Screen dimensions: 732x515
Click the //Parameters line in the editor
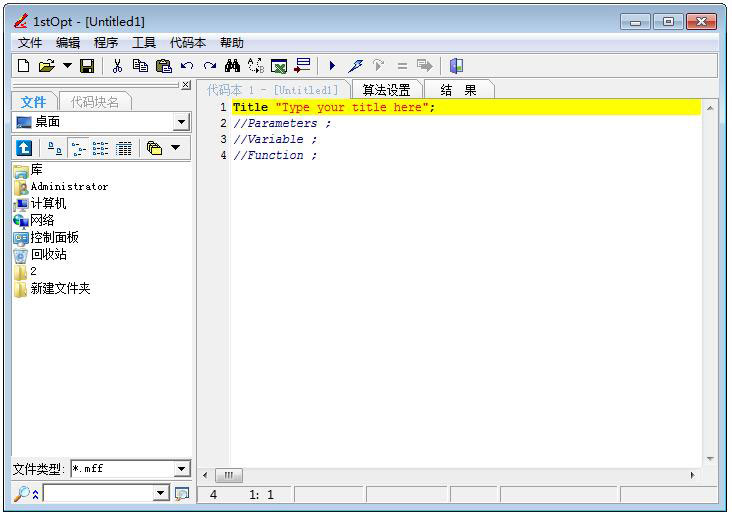coord(282,123)
